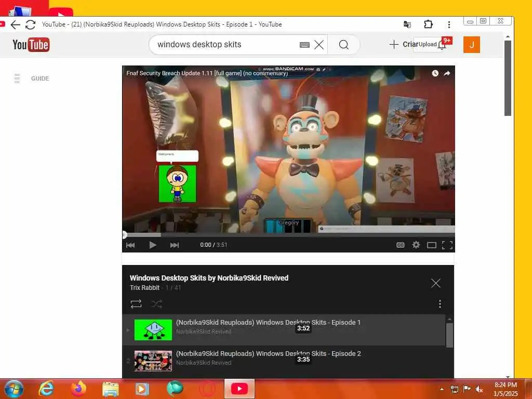Enter fullscreen mode

click(447, 245)
